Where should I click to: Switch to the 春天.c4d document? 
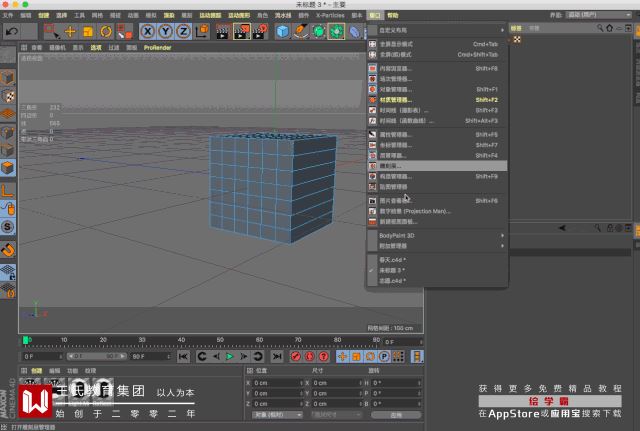click(x=437, y=260)
